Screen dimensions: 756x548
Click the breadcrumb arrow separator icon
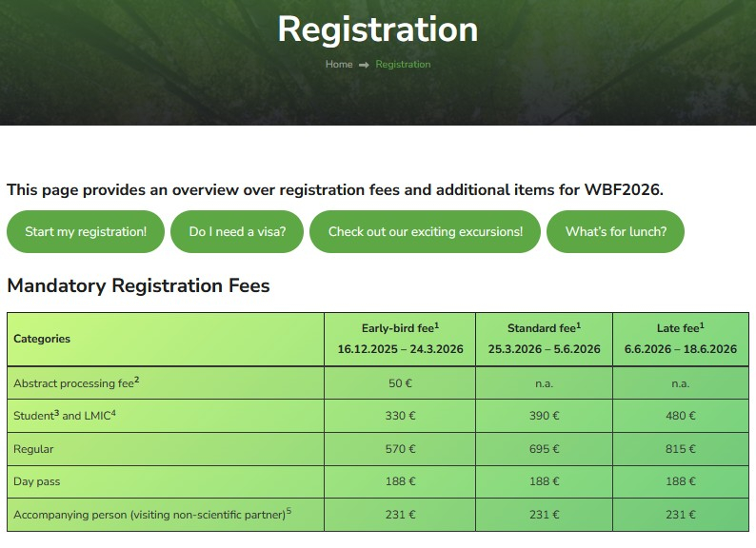[x=364, y=65]
